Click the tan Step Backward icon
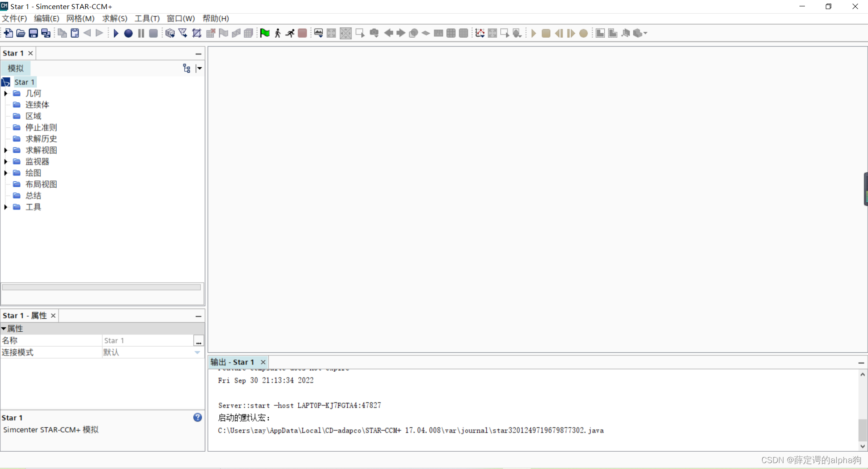The image size is (868, 469). (x=559, y=33)
